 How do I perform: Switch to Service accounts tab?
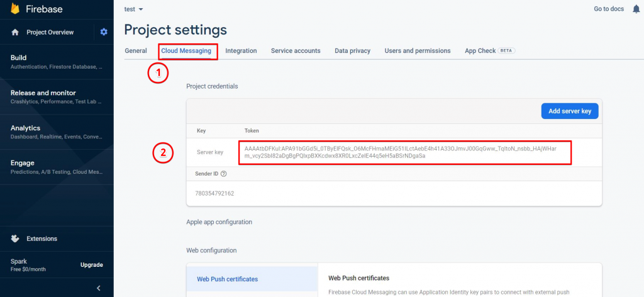(x=296, y=51)
